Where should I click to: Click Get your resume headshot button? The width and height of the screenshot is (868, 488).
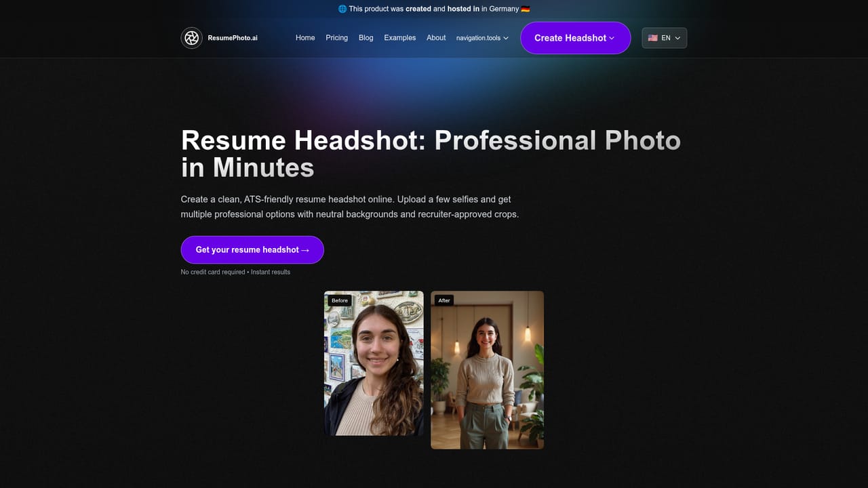pyautogui.click(x=252, y=250)
